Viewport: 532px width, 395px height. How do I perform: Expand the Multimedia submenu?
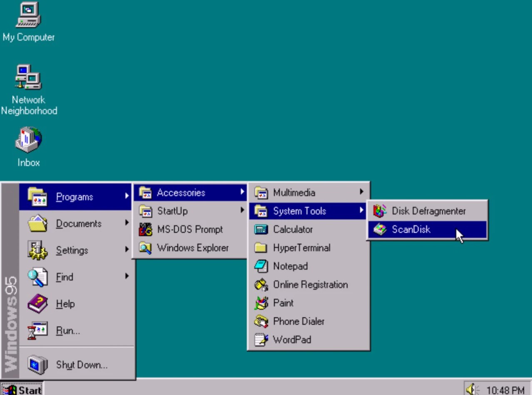(294, 193)
